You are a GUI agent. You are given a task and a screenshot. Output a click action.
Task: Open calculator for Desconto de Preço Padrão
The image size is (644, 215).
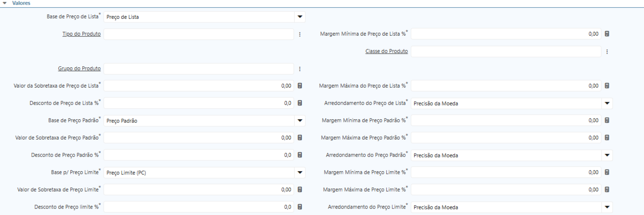tap(300, 155)
